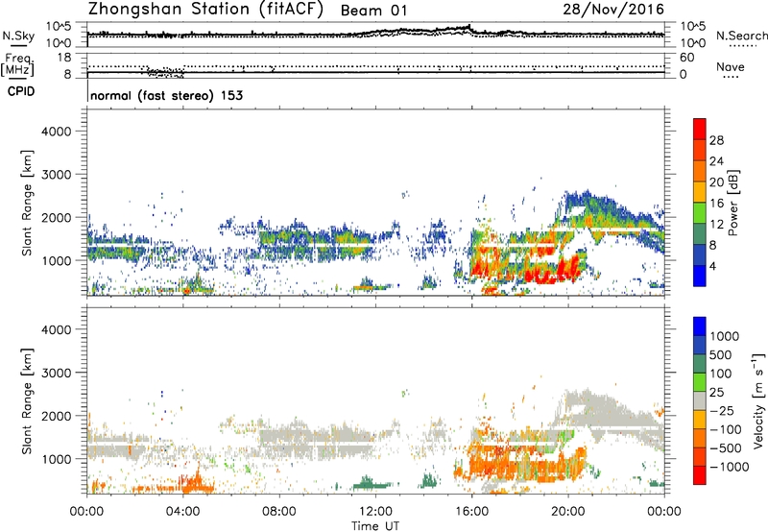This screenshot has height=532, width=768.
Task: Click the '04:00' time axis tick
Action: pyautogui.click(x=182, y=512)
